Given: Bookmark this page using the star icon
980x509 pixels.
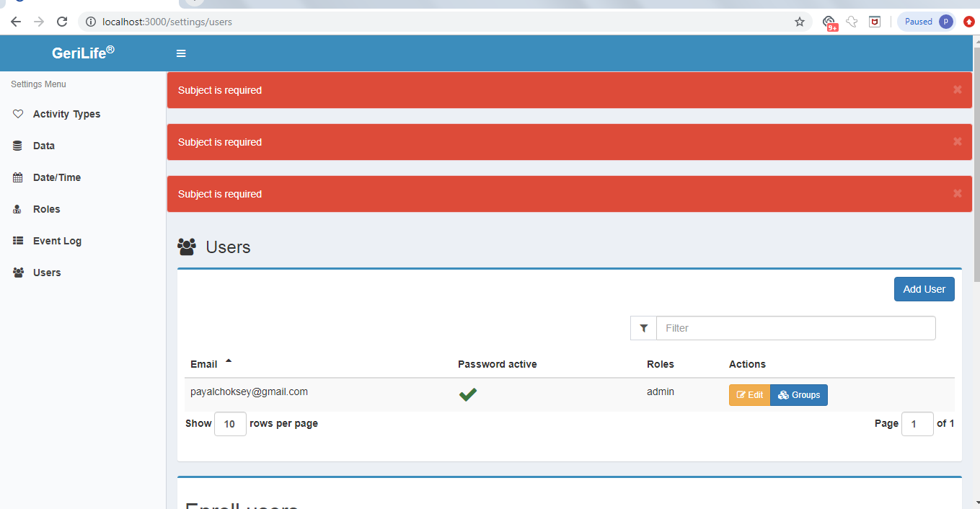Looking at the screenshot, I should [799, 22].
